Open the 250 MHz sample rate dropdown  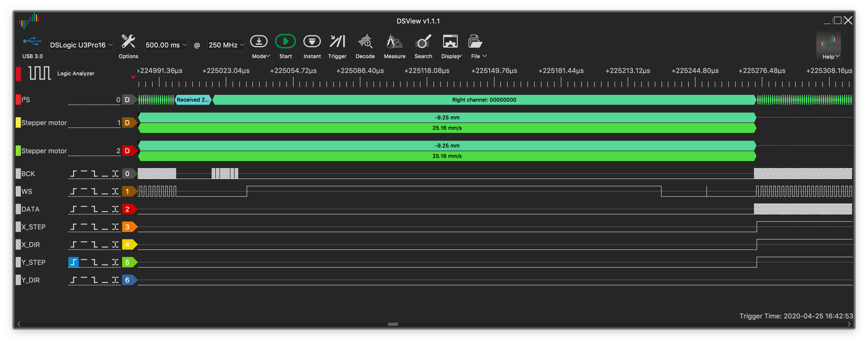tap(226, 45)
